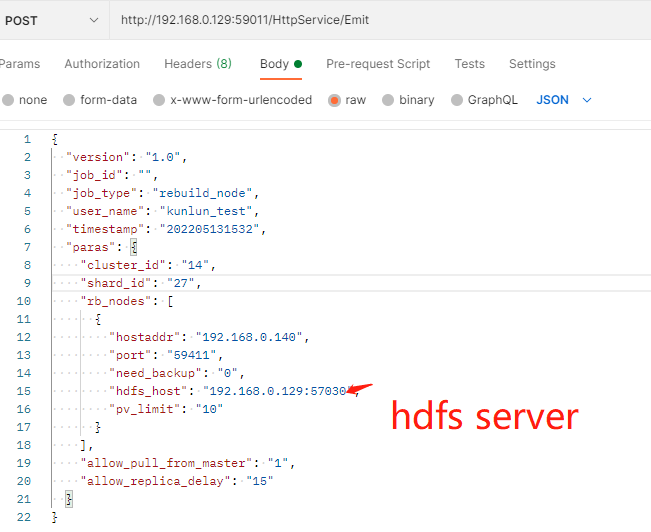Select the raw body radio button
The width and height of the screenshot is (651, 532).
coord(334,100)
